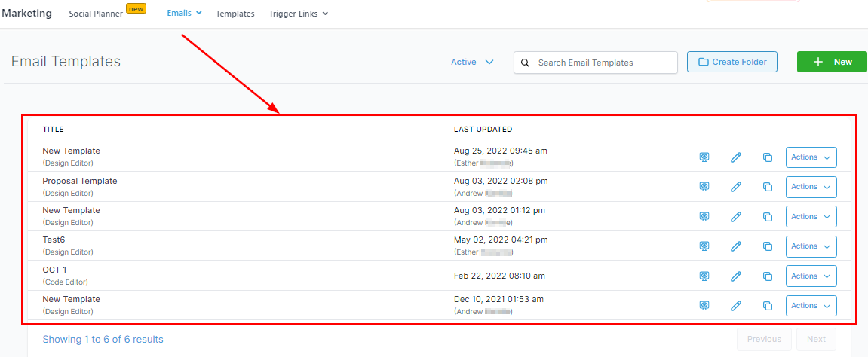Preview the Proposal Template row
The height and width of the screenshot is (357, 868).
click(x=704, y=187)
